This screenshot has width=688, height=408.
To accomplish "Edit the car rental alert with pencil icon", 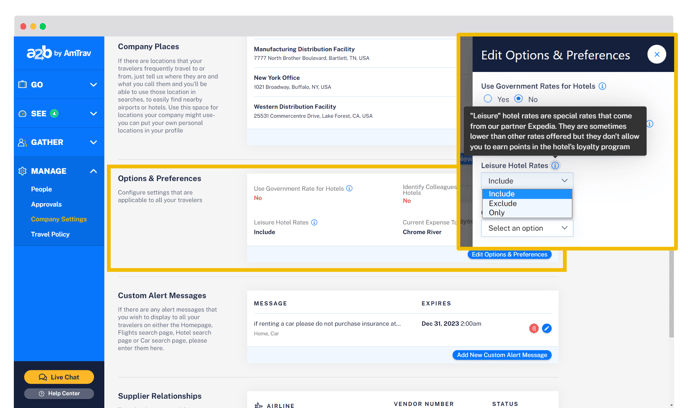I will (547, 328).
